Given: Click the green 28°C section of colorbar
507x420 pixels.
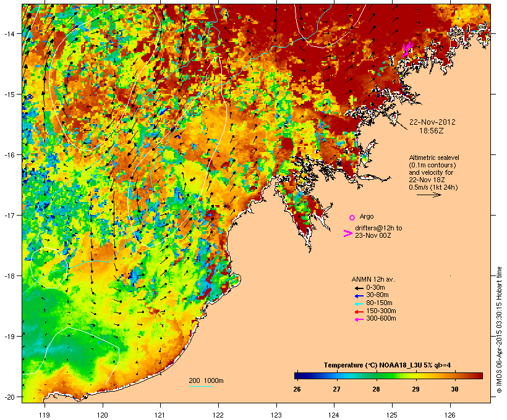Looking at the screenshot, I should click(x=376, y=376).
